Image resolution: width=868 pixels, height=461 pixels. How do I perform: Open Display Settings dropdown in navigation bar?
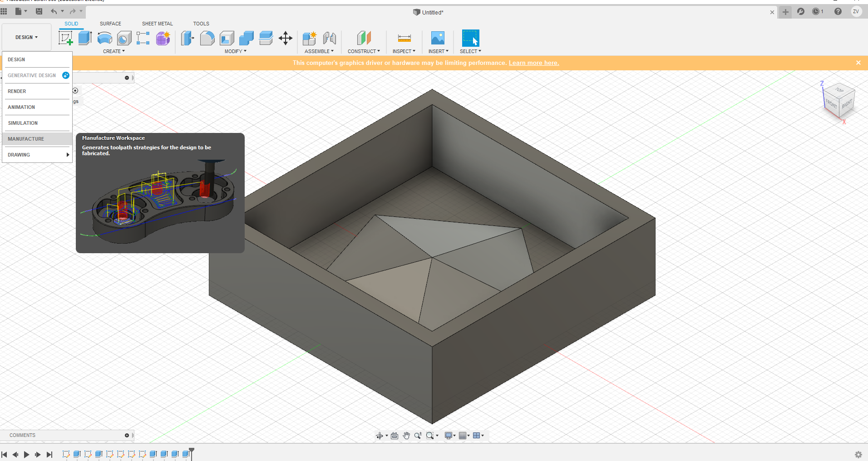click(450, 436)
